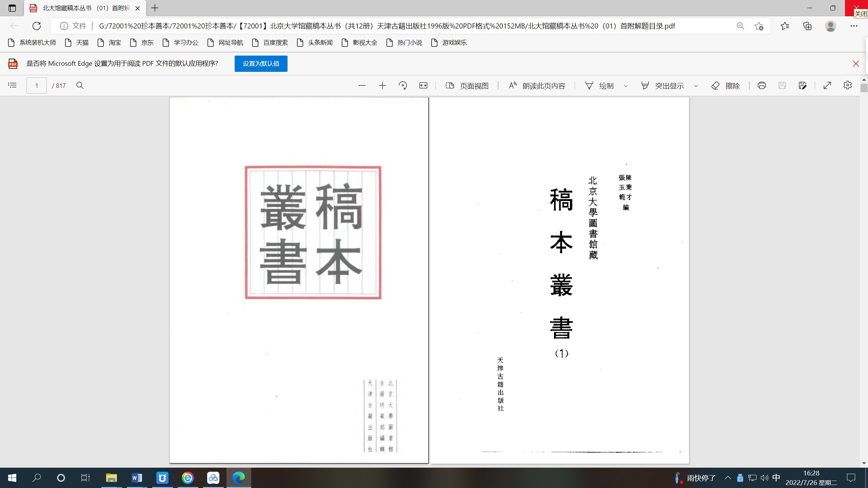Open the 网址导航 bookmark
Viewport: 868px width, 488px height.
coord(225,43)
